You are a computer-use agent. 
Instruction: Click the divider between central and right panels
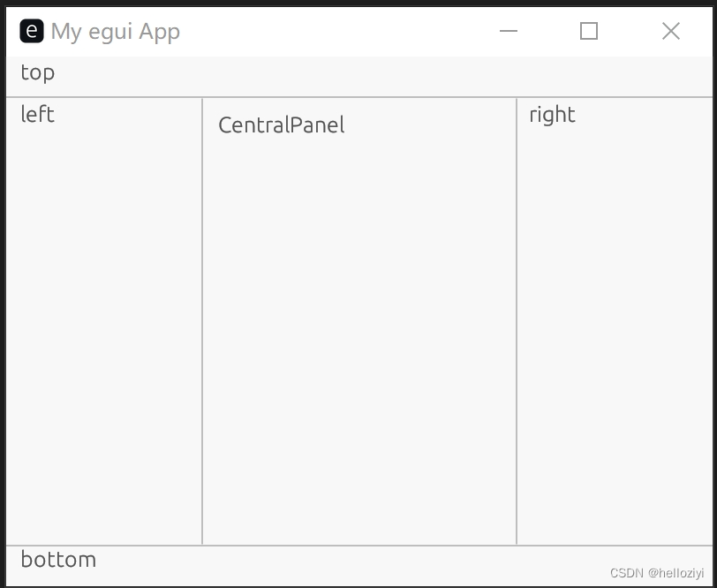point(517,318)
